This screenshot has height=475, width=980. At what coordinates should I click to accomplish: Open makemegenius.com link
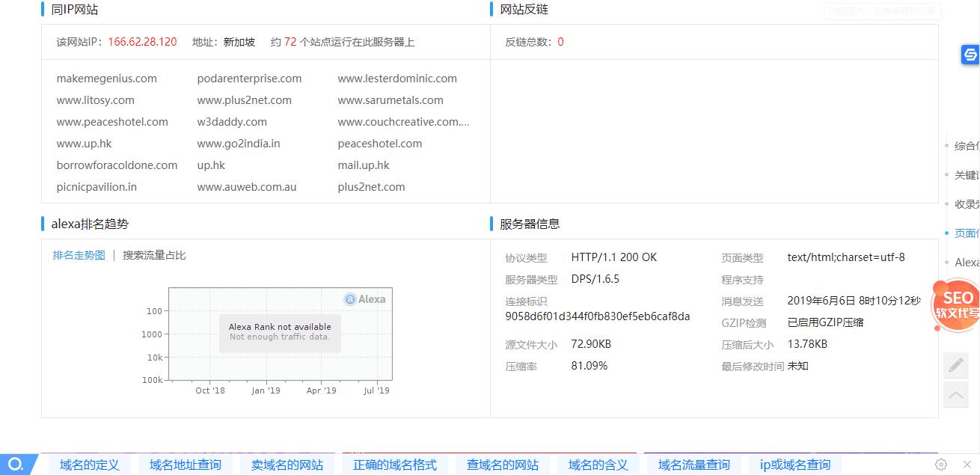pos(106,79)
